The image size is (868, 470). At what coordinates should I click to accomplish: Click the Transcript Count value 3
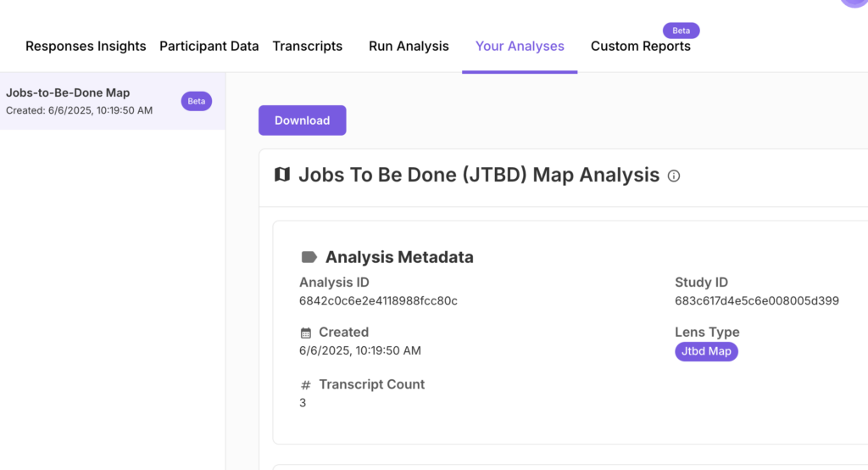click(303, 402)
